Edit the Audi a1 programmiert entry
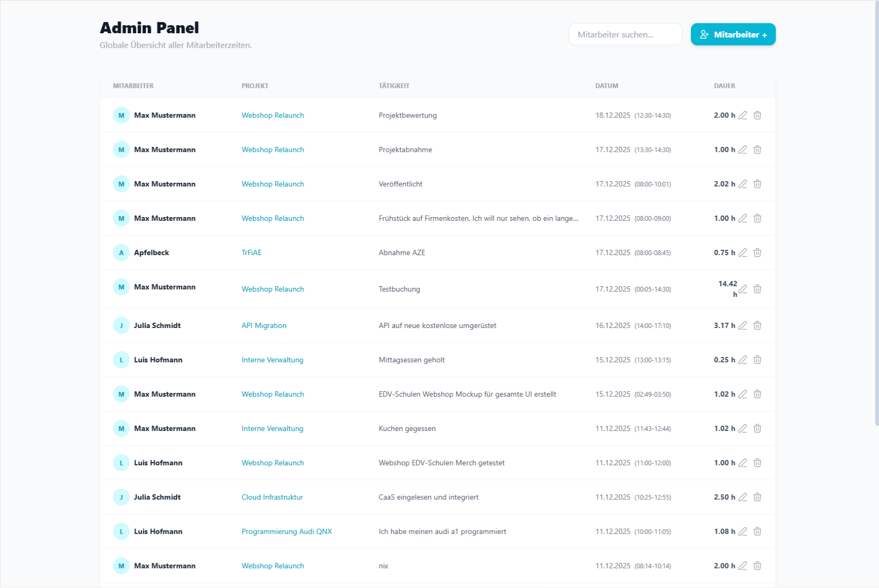 742,531
